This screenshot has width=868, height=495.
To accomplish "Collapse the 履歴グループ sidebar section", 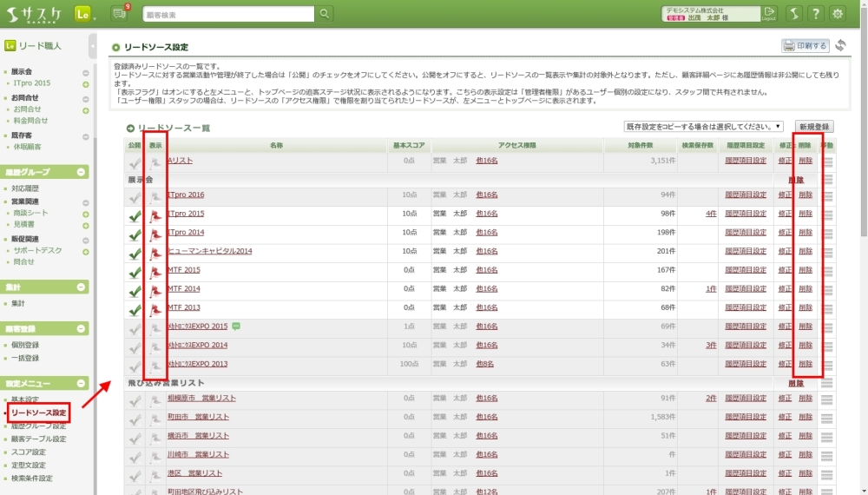I will point(82,172).
